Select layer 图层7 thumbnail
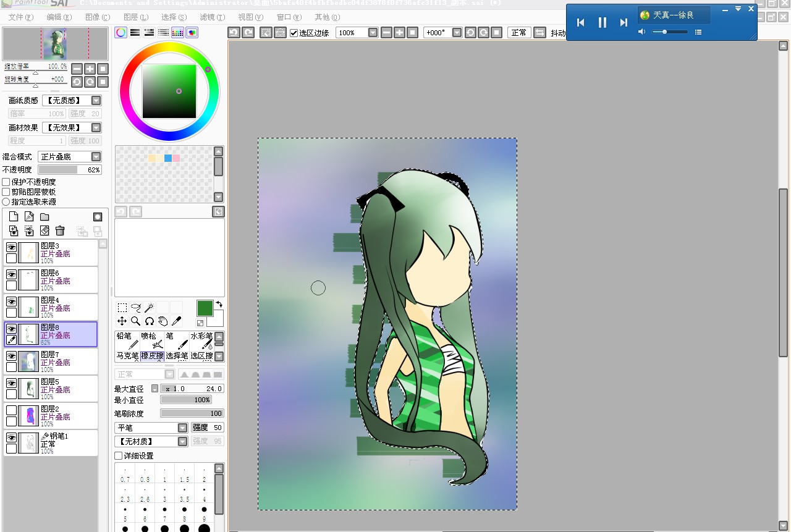791x532 pixels. (x=28, y=361)
